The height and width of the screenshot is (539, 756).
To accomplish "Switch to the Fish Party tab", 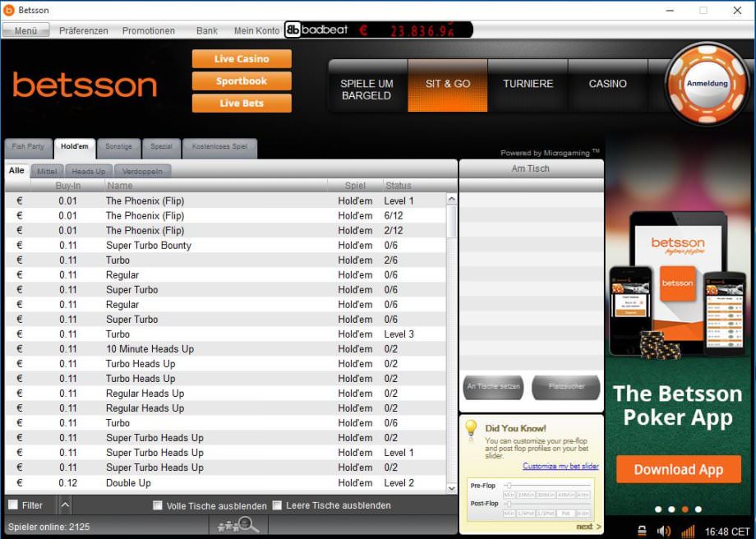I will click(28, 148).
